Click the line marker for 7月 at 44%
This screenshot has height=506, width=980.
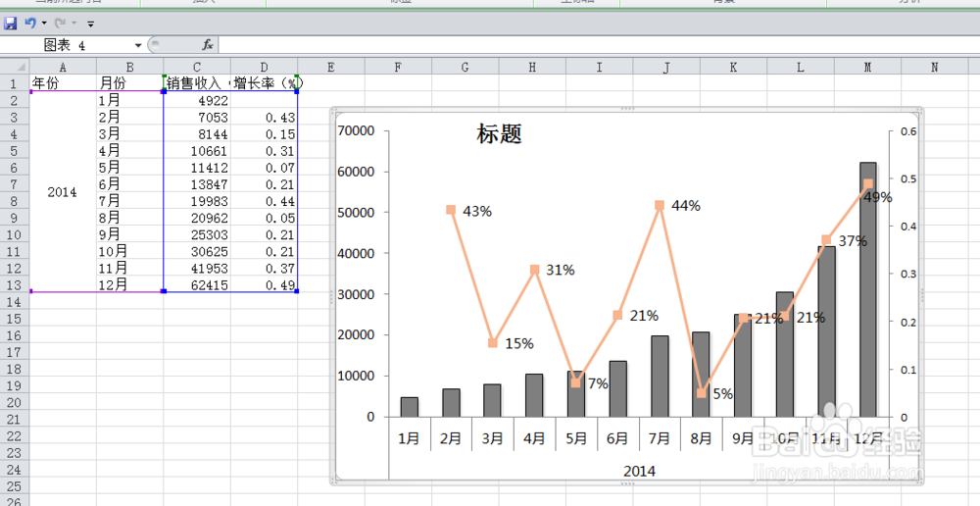click(x=660, y=205)
